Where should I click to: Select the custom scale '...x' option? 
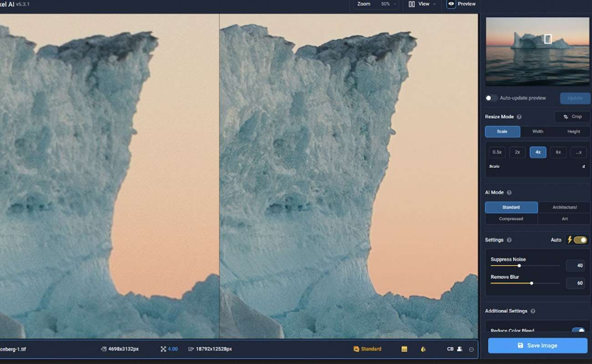pos(578,152)
